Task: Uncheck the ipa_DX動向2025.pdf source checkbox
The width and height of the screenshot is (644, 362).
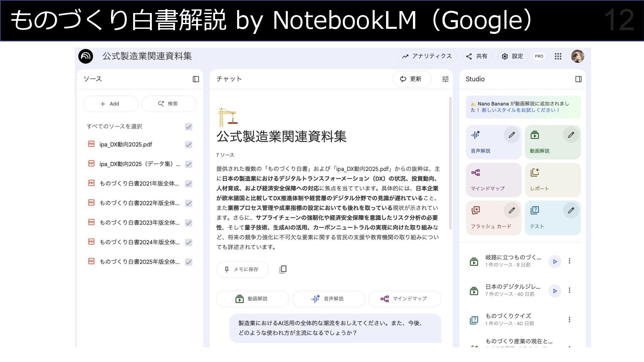Action: click(x=189, y=145)
